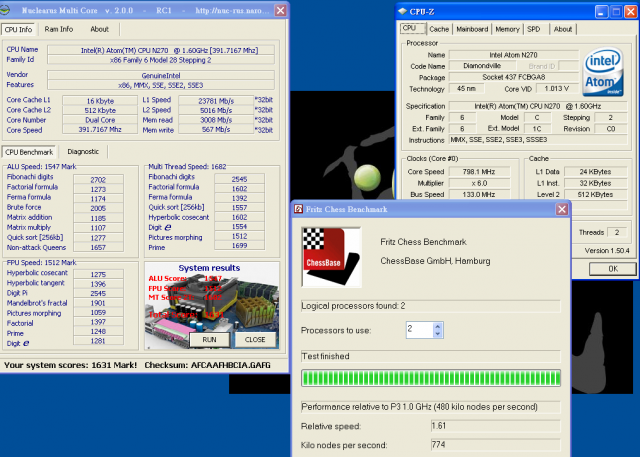Click the ChessBase logo image
Image resolution: width=640 pixels, height=457 pixels.
click(331, 257)
